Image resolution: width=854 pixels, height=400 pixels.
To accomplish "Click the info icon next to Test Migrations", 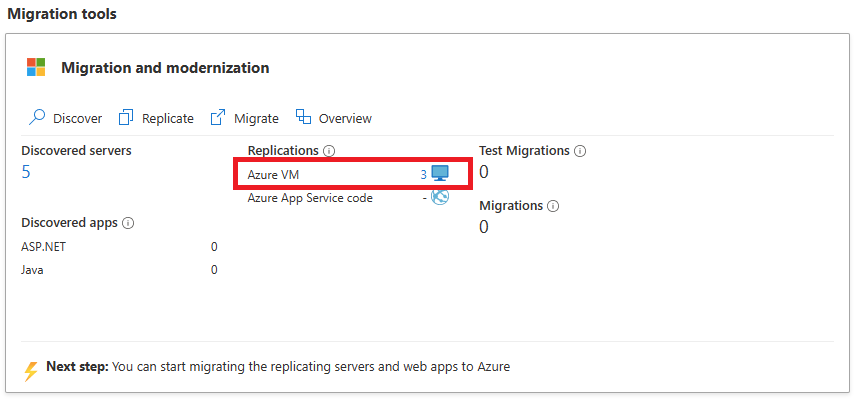I will tap(580, 151).
